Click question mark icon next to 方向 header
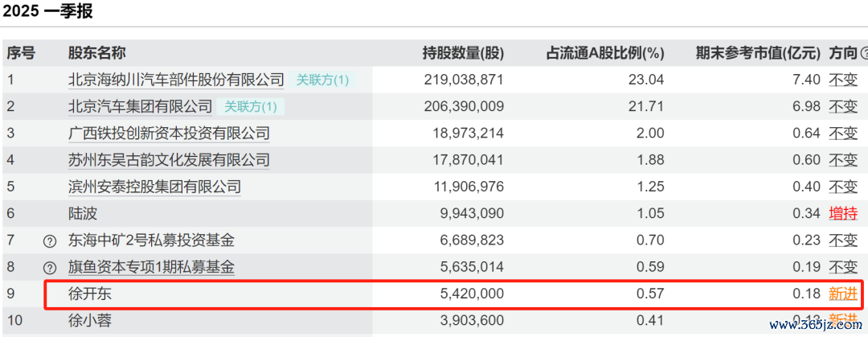The height and width of the screenshot is (337, 868). tap(864, 53)
